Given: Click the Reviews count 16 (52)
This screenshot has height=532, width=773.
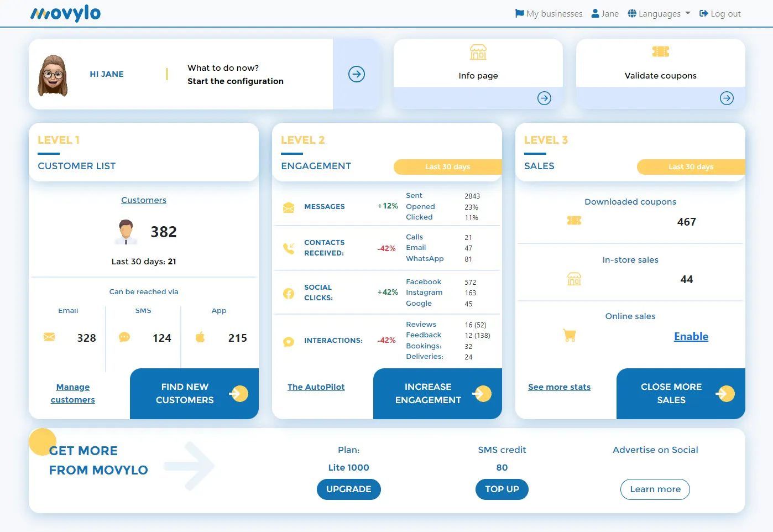Looking at the screenshot, I should tap(476, 325).
